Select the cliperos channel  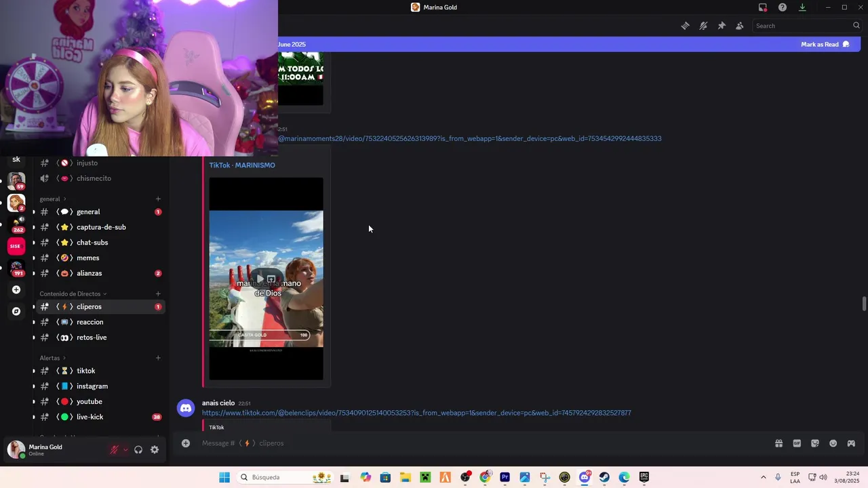click(100, 306)
